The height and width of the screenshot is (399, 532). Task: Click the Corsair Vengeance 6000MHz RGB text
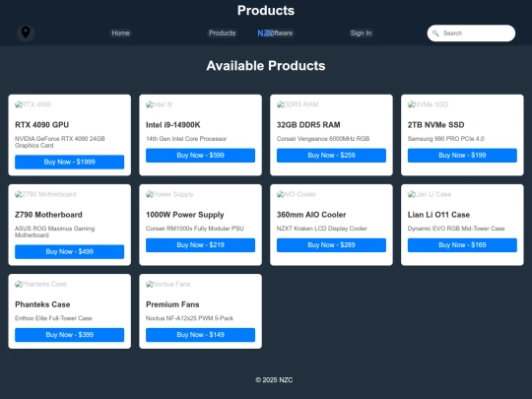(323, 139)
